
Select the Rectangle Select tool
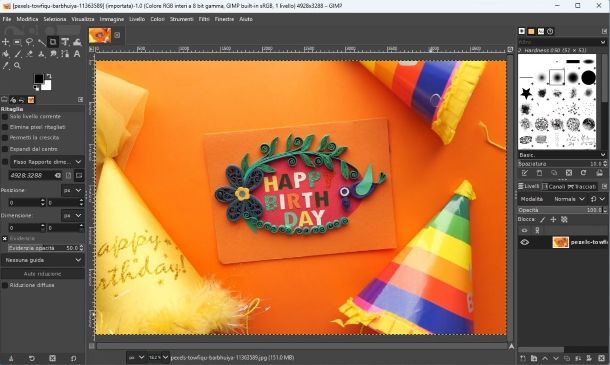[x=17, y=42]
